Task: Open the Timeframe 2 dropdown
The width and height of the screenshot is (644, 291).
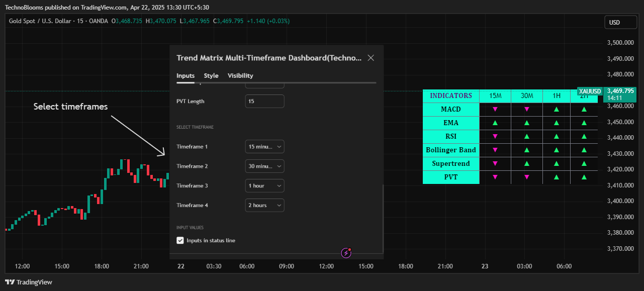Action: click(264, 166)
